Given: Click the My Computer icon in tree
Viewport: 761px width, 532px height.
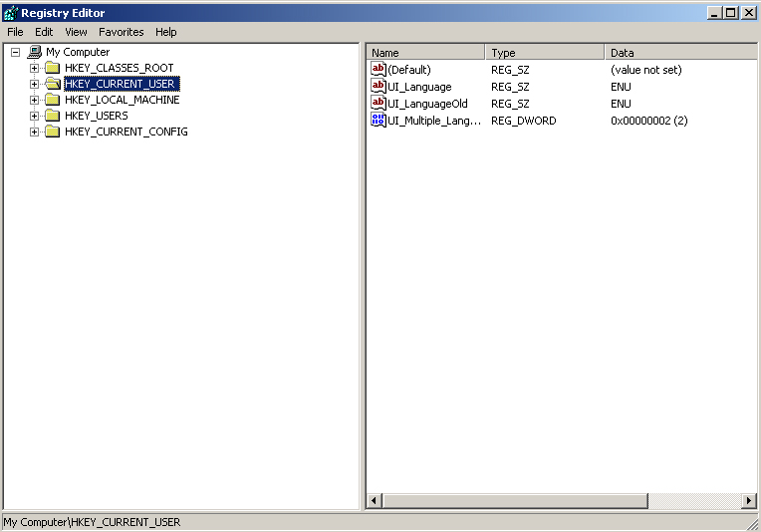Looking at the screenshot, I should click(35, 52).
